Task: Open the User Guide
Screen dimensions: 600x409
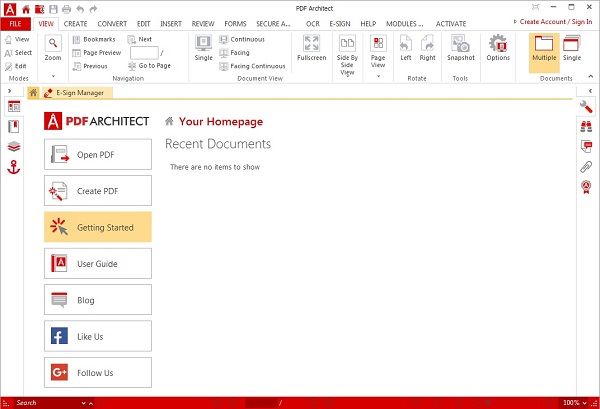Action: 98,264
